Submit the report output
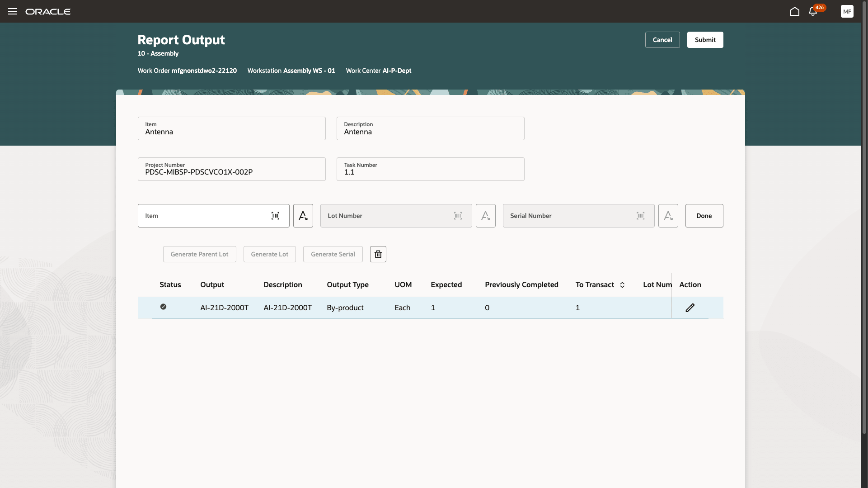The image size is (868, 488). [x=705, y=40]
